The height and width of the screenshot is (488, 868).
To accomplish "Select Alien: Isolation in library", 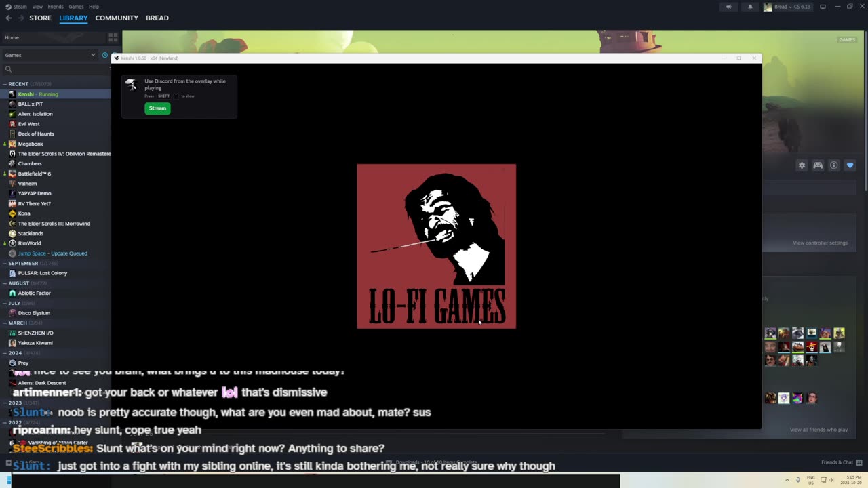I will (x=56, y=114).
